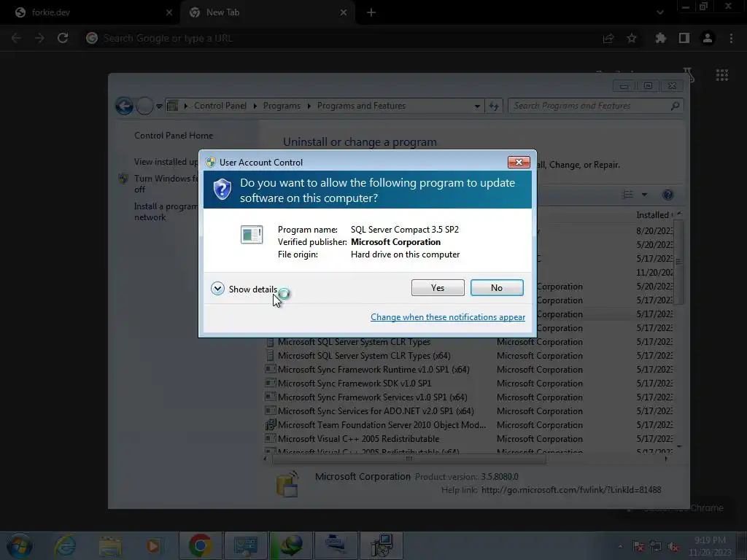Open Internet Explorer from the taskbar

pyautogui.click(x=65, y=545)
